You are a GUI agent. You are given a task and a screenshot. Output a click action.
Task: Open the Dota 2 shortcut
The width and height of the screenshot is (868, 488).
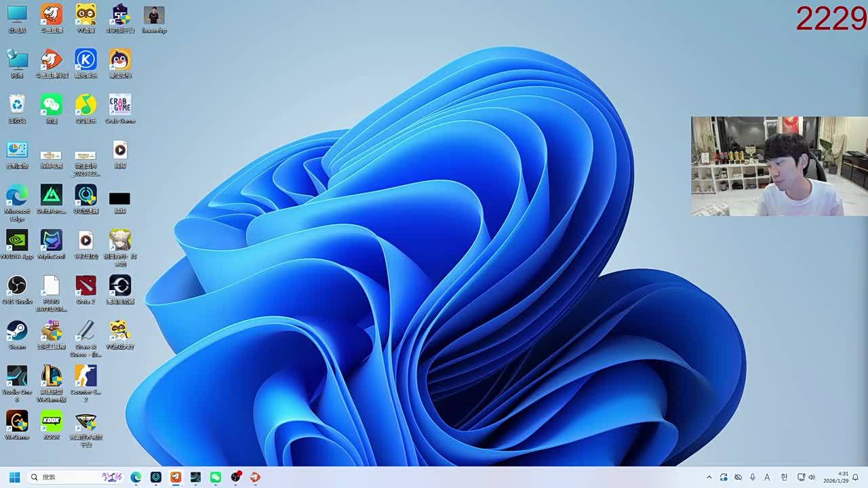(85, 286)
